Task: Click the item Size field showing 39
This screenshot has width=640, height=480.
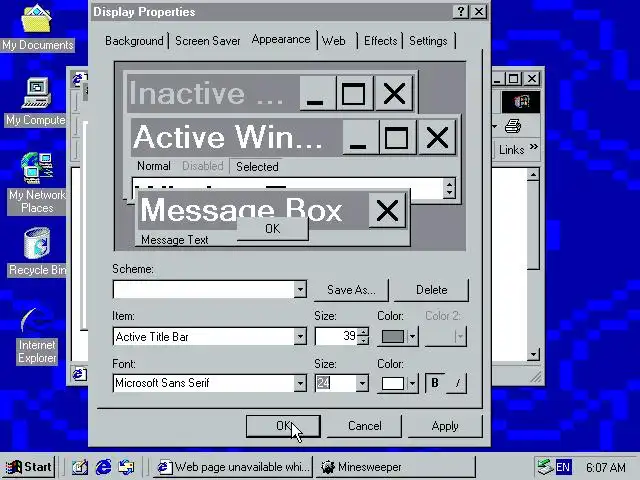Action: point(336,336)
